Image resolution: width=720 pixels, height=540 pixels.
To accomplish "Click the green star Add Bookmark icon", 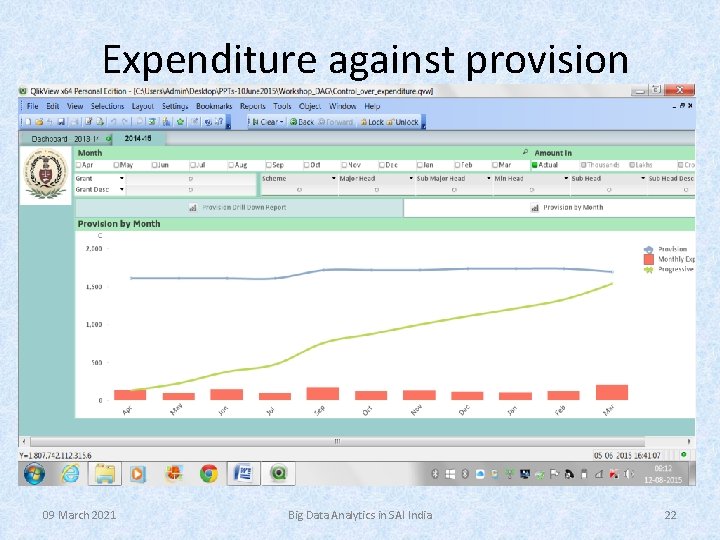I will tap(180, 122).
